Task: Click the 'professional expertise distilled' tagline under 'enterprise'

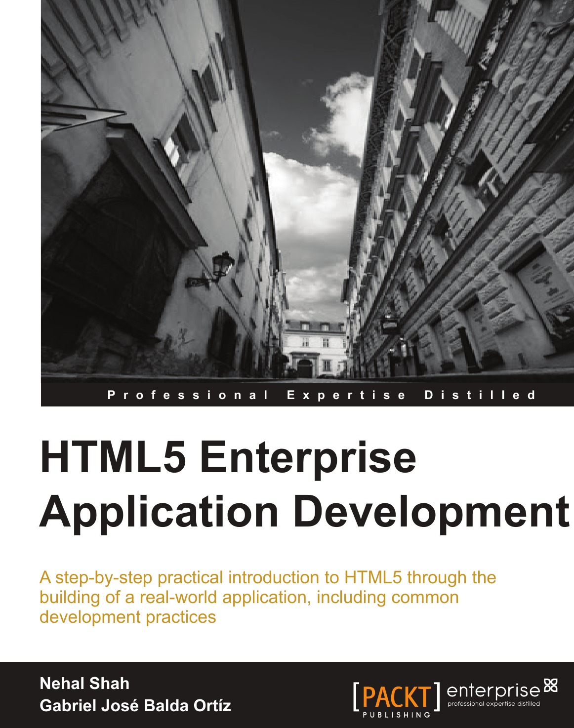Action: tap(493, 704)
